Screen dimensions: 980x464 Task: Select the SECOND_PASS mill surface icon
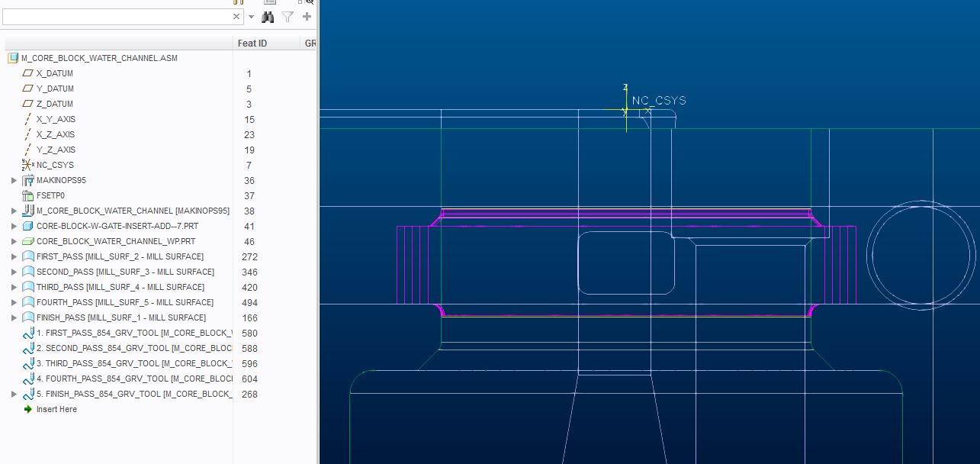pyautogui.click(x=28, y=272)
